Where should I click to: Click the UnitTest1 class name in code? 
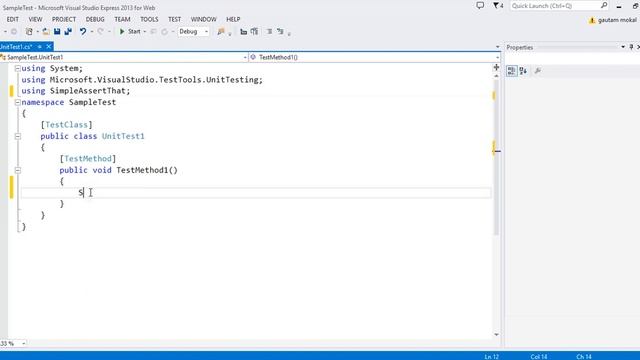click(123, 136)
